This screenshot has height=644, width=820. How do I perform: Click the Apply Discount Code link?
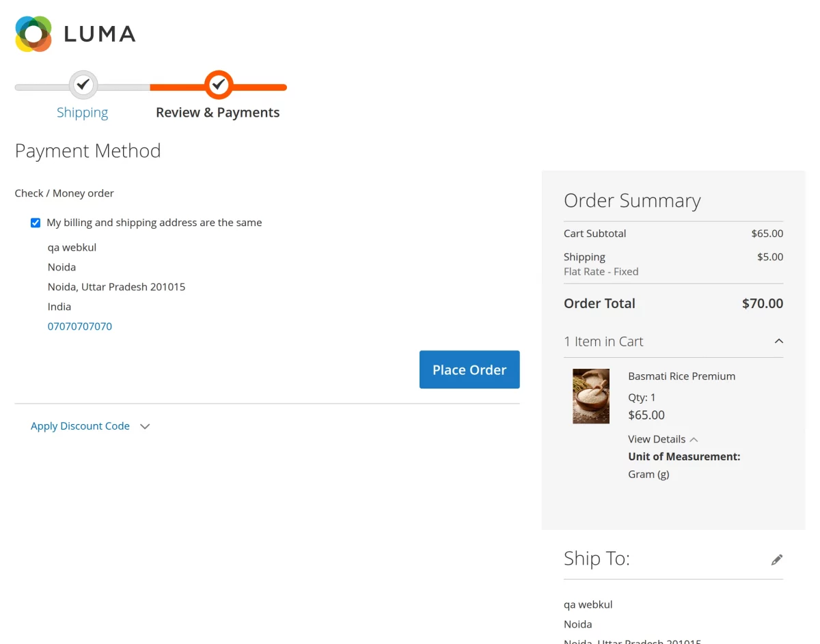[x=80, y=425]
